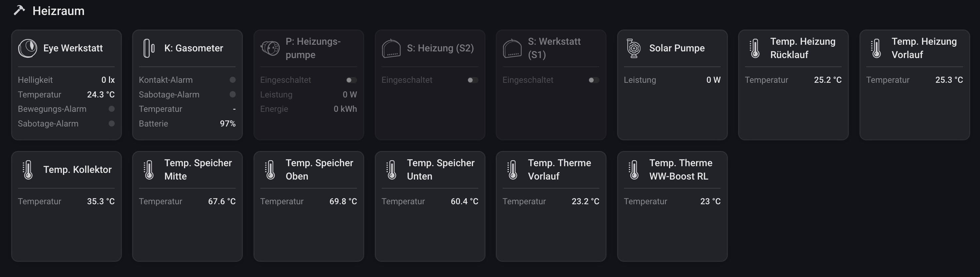This screenshot has height=277, width=980.
Task: Click the K: Gasometer contact sensor icon
Action: [x=149, y=48]
